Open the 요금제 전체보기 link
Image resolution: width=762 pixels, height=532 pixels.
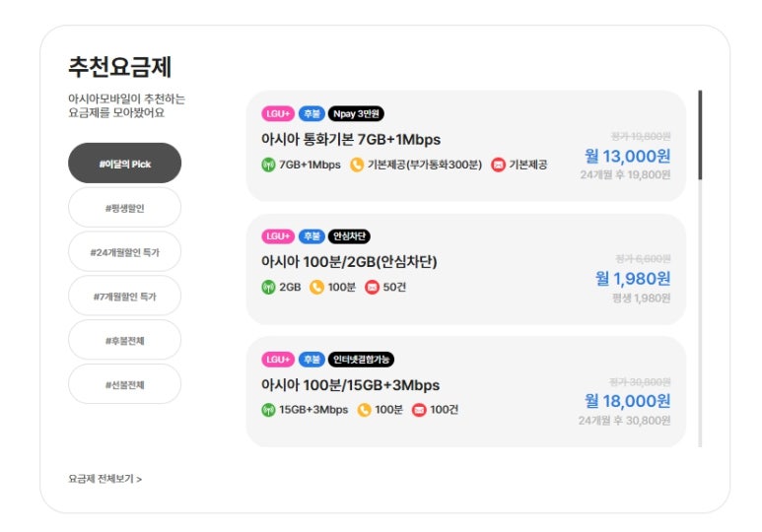[x=104, y=479]
